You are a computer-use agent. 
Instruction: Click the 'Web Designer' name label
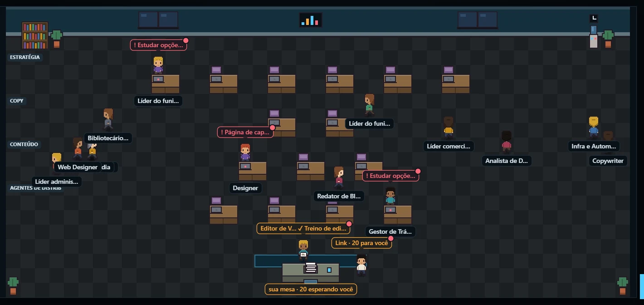(78, 167)
